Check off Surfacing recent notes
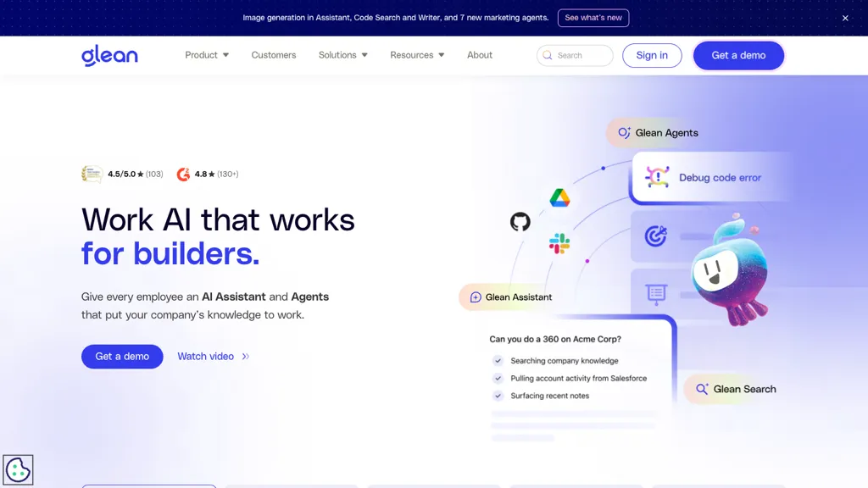This screenshot has width=868, height=488. click(x=498, y=396)
